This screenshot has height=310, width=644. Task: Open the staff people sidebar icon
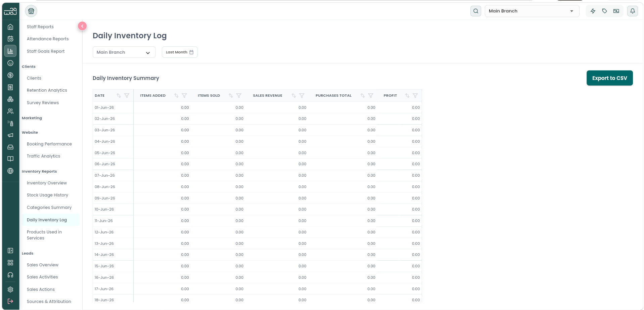pyautogui.click(x=10, y=111)
